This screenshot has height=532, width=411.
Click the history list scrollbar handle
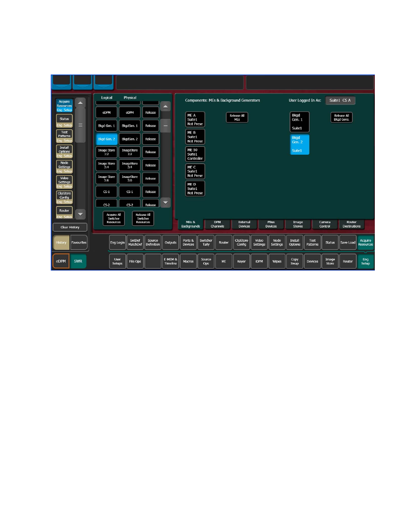pos(80,125)
